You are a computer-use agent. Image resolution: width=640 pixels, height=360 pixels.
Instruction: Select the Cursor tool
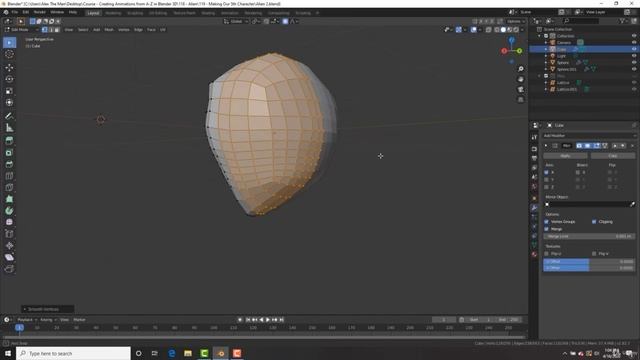pos(9,54)
